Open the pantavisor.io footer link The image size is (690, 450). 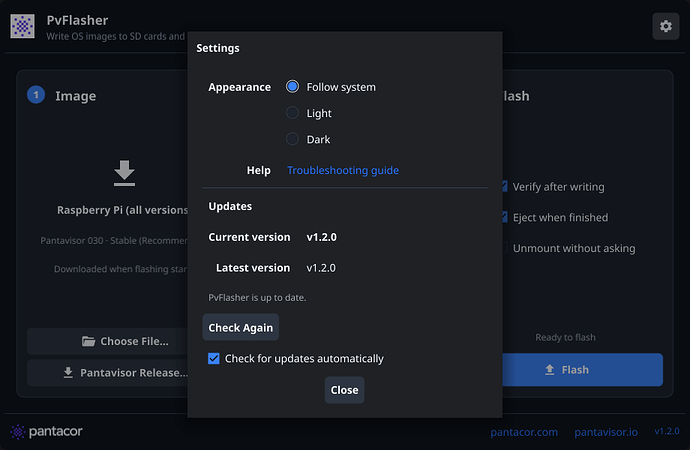click(606, 432)
